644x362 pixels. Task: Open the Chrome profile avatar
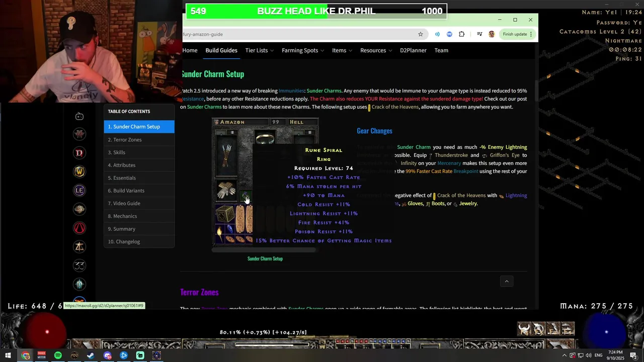(x=492, y=34)
